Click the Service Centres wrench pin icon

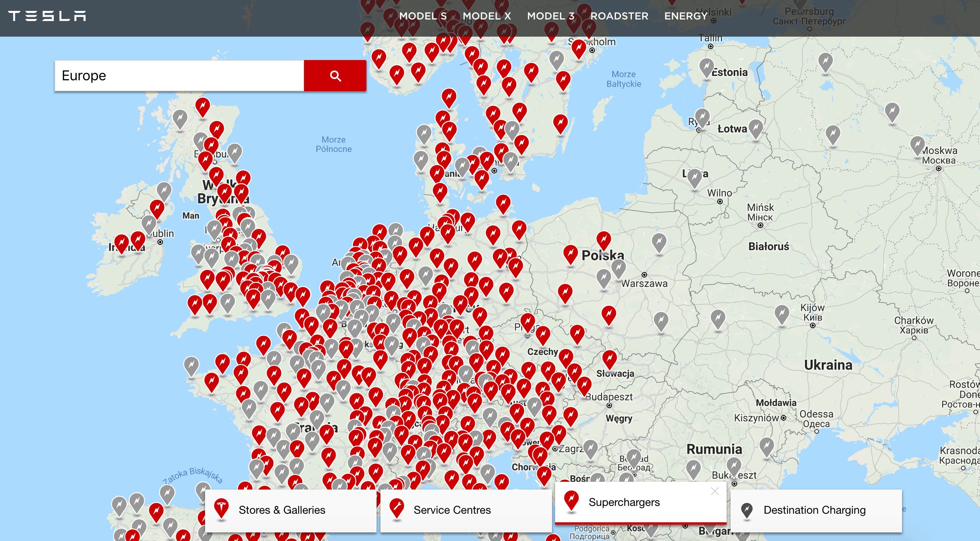[397, 509]
